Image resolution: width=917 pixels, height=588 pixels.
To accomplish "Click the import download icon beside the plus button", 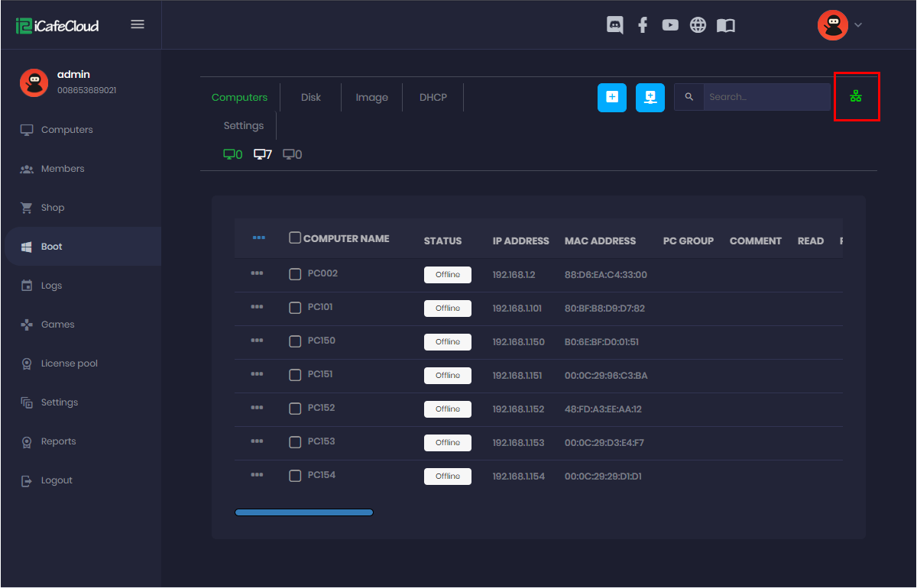I will (650, 97).
